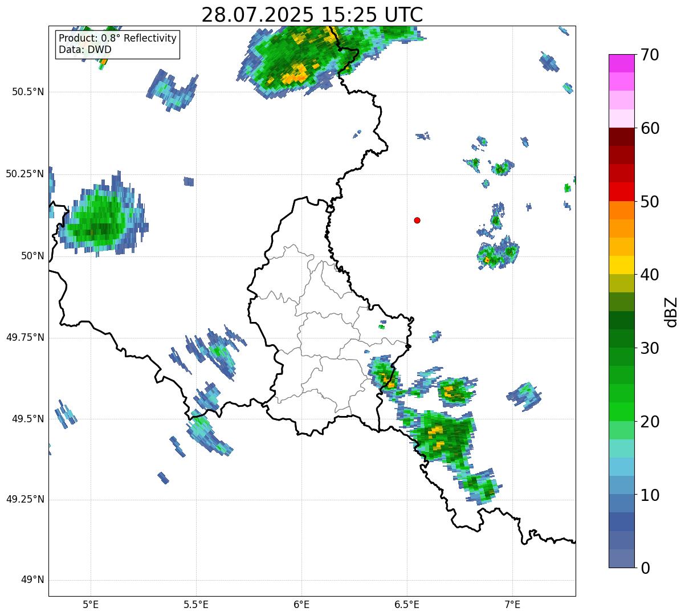Click the yellow colorbar segment above 40
Screen dimensions: 685x616
pos(621,265)
